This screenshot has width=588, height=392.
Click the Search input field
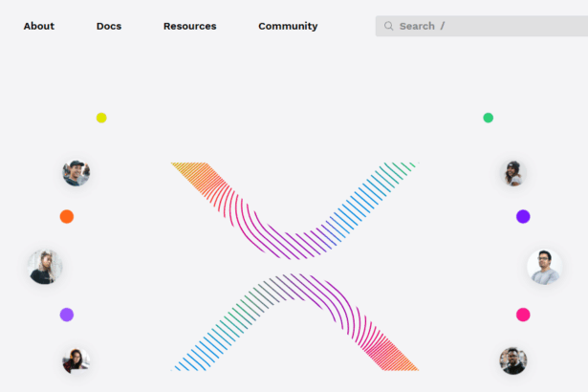tap(482, 26)
